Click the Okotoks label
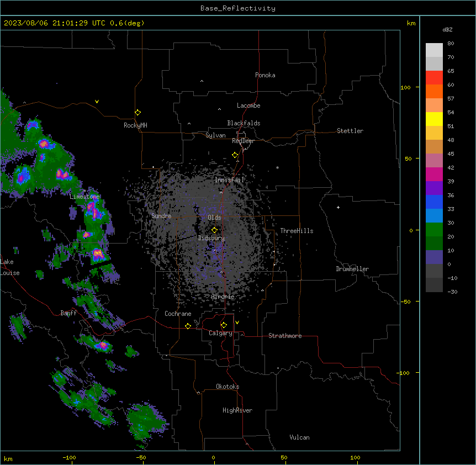Image resolution: width=476 pixels, height=465 pixels. pyautogui.click(x=228, y=387)
